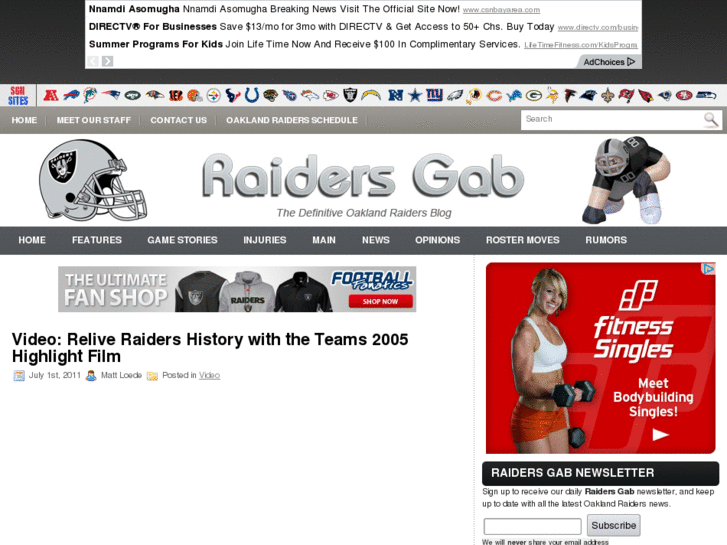Screen dimensions: 727x545
Task: Open the St. Louis Rams icon
Action: [x=664, y=96]
